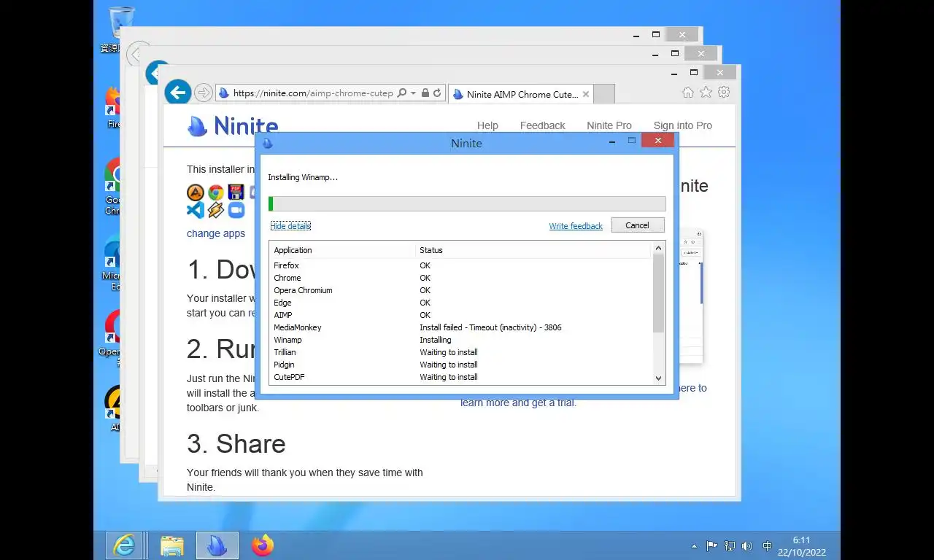Show hidden tray icons arrow
Screen dimensions: 934x560
click(x=694, y=545)
